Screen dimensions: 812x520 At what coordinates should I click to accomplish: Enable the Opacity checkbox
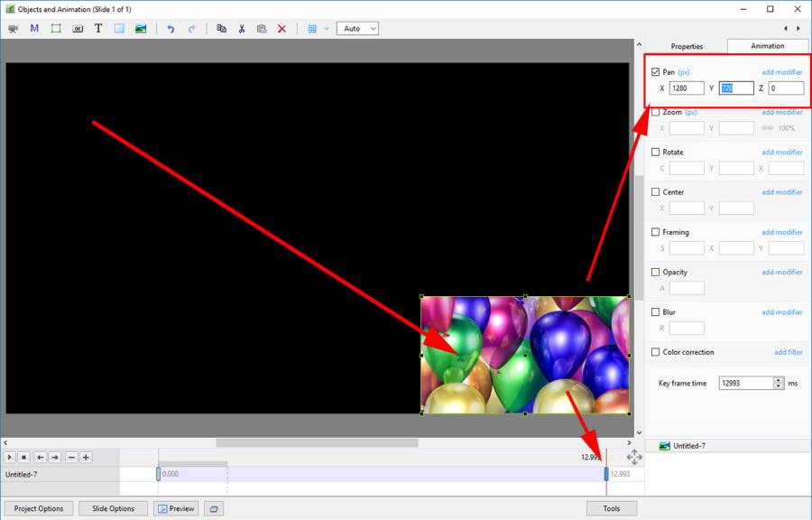(655, 272)
